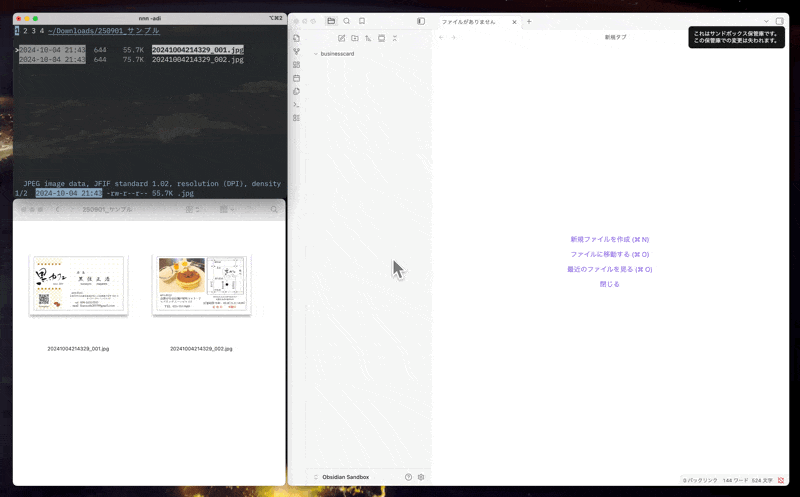Close the ファイルがありません tab
The width and height of the screenshot is (800, 497).
point(514,22)
